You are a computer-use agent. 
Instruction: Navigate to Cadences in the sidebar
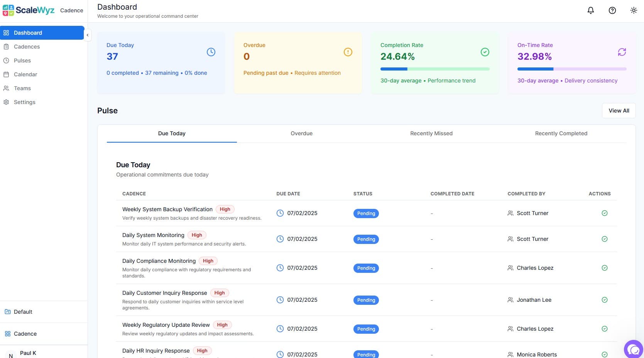tap(27, 47)
